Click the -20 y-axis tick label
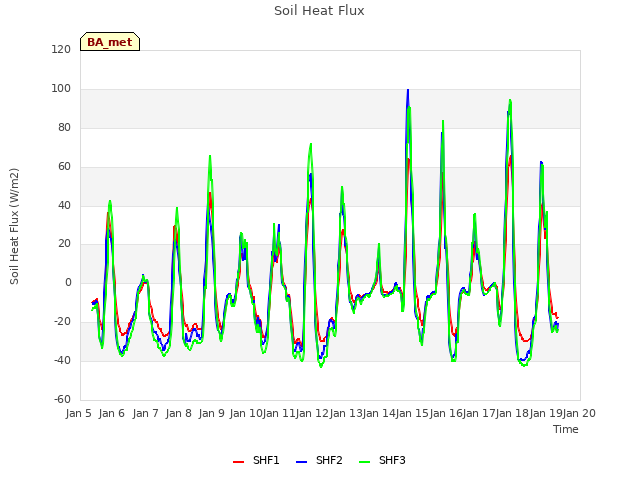This screenshot has width=640, height=480. [62, 322]
